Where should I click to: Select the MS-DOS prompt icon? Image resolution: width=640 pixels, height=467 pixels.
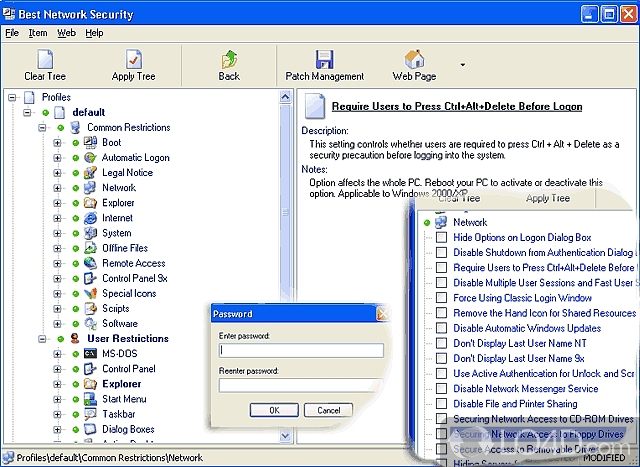coord(90,354)
